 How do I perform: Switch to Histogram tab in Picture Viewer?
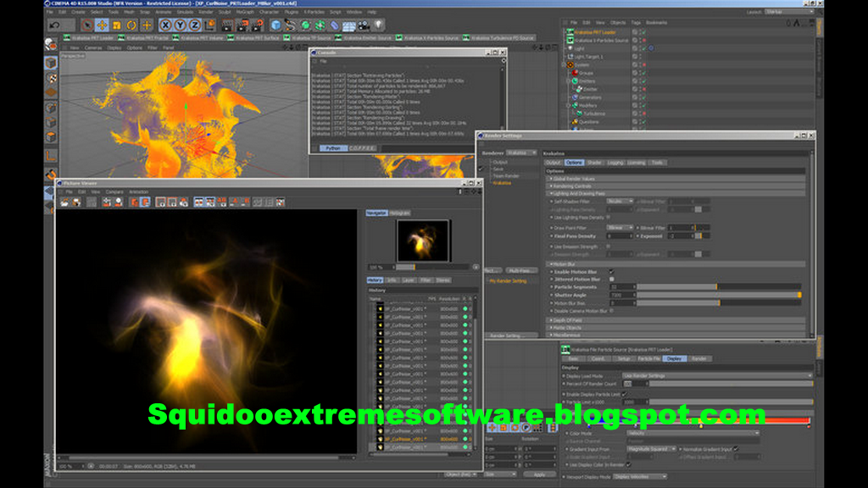[x=400, y=213]
